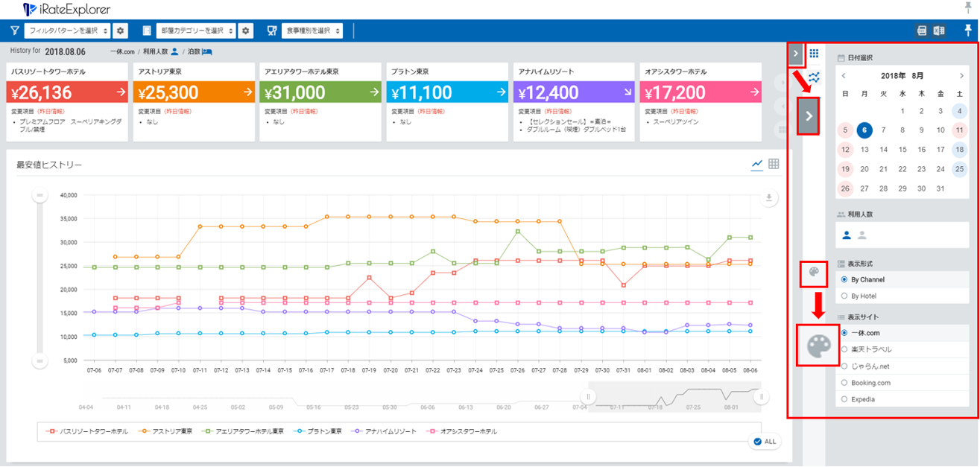This screenshot has height=467, width=980.
Task: Show line chart view of 最安値ヒストリー
Action: pos(757,164)
